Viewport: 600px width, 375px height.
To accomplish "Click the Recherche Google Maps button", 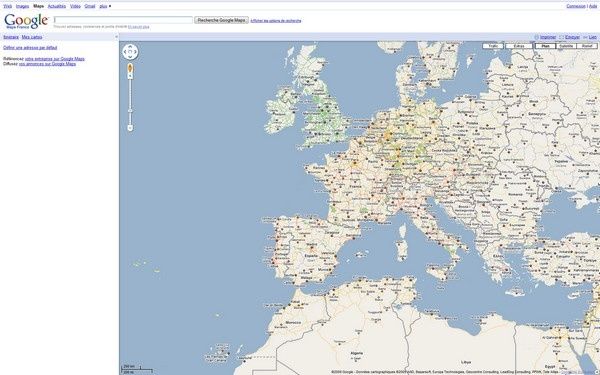I will [222, 20].
